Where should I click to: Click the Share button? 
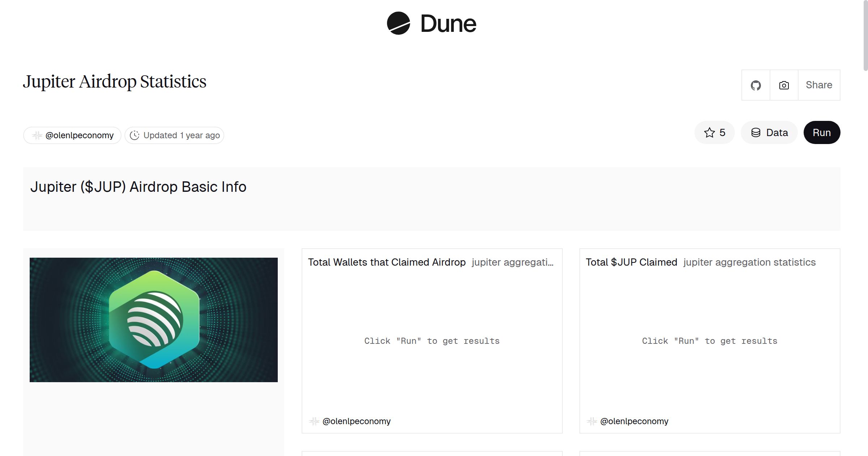819,85
